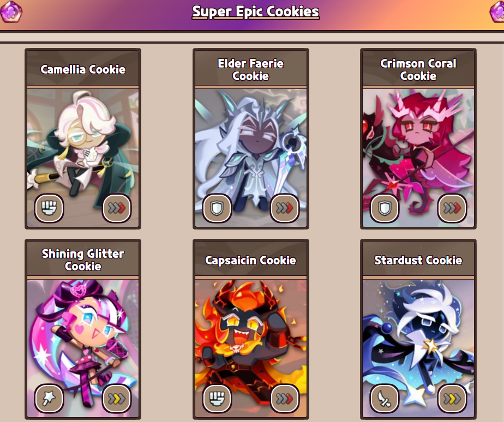This screenshot has width=504, height=422.
Task: Click Capsaicin Cookie's front position arrows icon
Action: (285, 399)
